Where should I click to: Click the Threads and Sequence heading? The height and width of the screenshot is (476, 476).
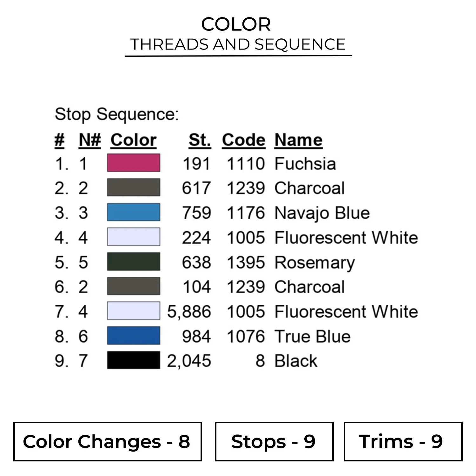(238, 44)
